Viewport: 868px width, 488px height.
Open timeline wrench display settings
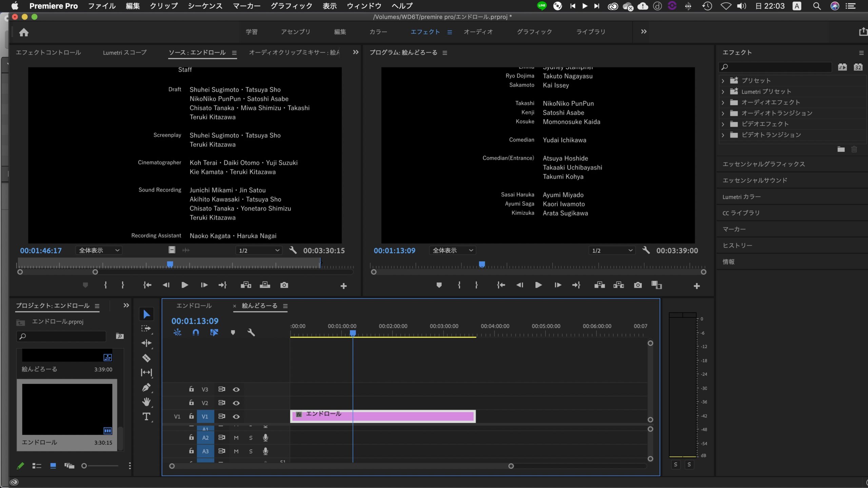click(251, 332)
